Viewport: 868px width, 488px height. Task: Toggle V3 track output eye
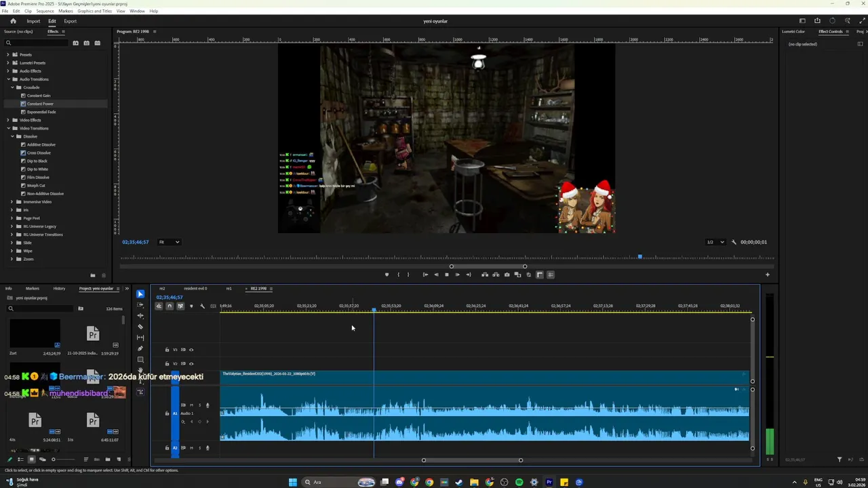(x=191, y=350)
